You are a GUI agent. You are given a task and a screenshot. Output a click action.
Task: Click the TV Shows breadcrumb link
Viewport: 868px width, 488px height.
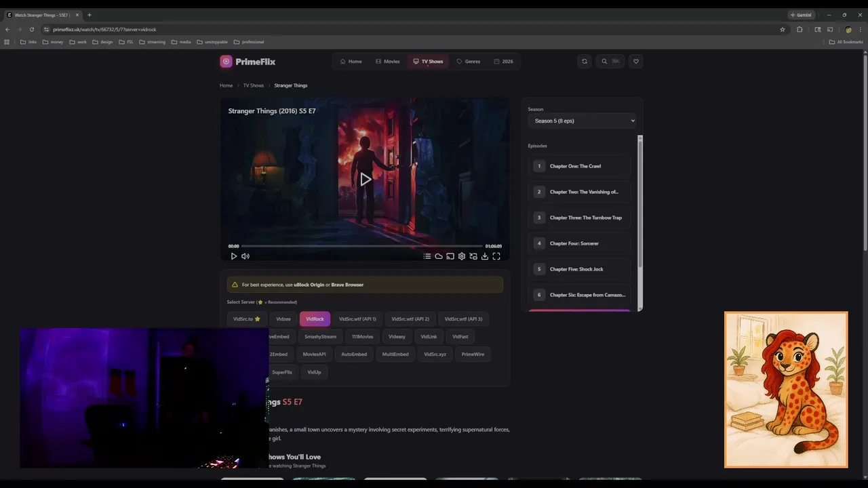(x=254, y=85)
